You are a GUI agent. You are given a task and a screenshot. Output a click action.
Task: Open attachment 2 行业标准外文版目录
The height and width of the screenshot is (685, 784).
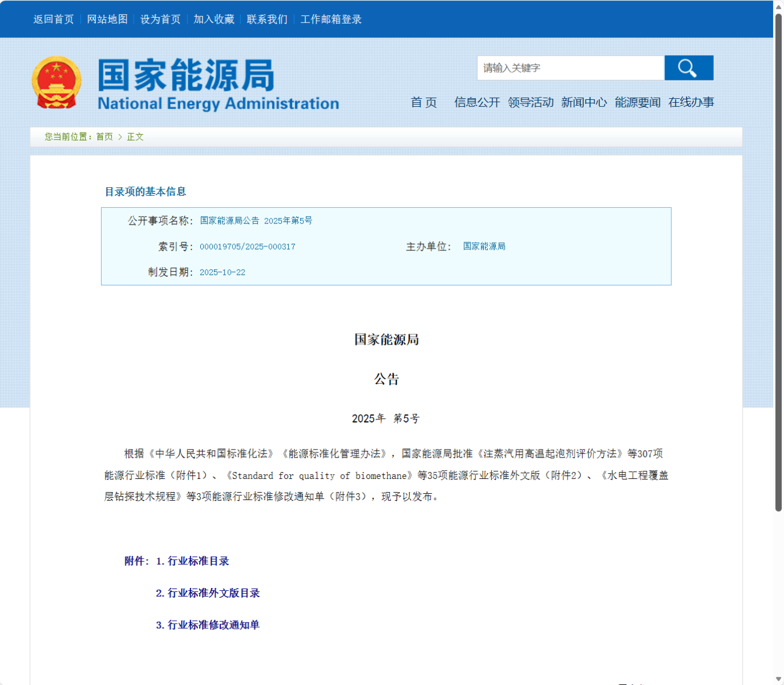(207, 593)
